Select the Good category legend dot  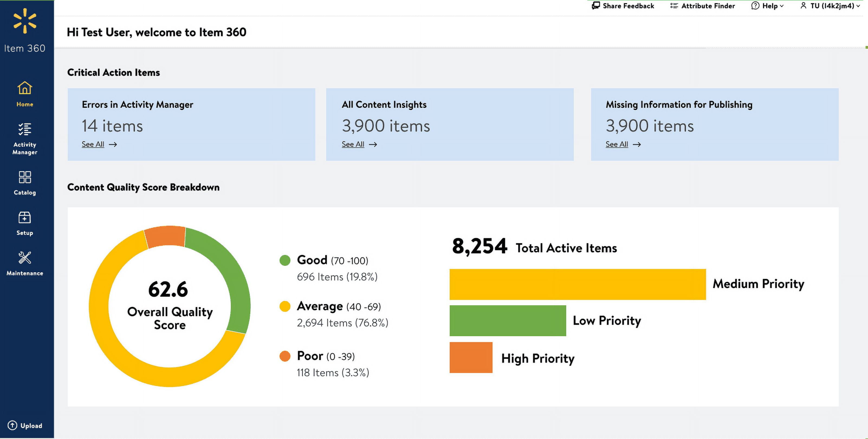285,260
